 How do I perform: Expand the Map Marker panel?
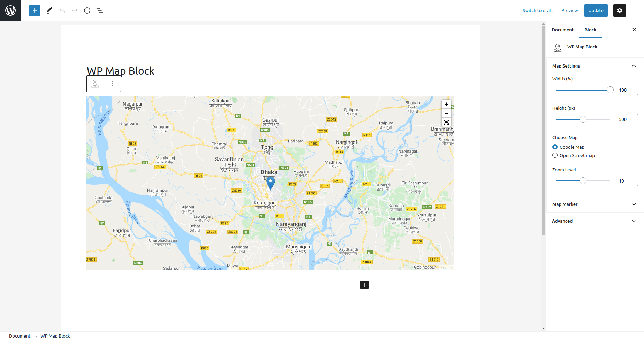(595, 204)
